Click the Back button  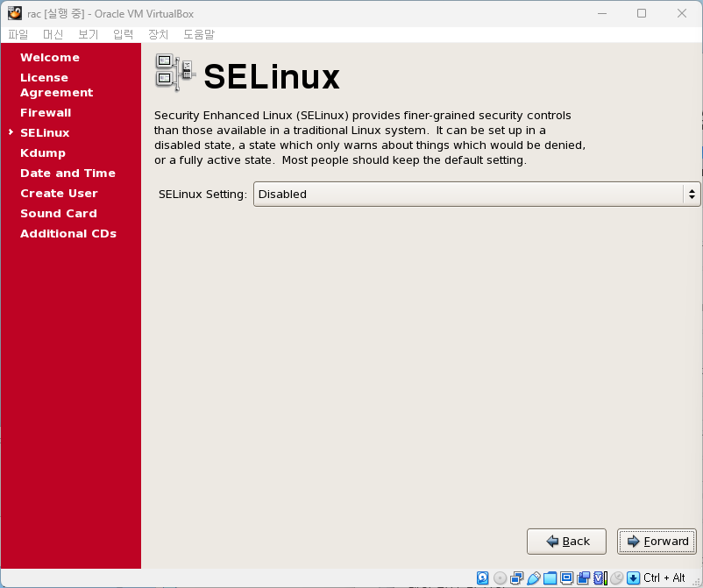(x=566, y=542)
